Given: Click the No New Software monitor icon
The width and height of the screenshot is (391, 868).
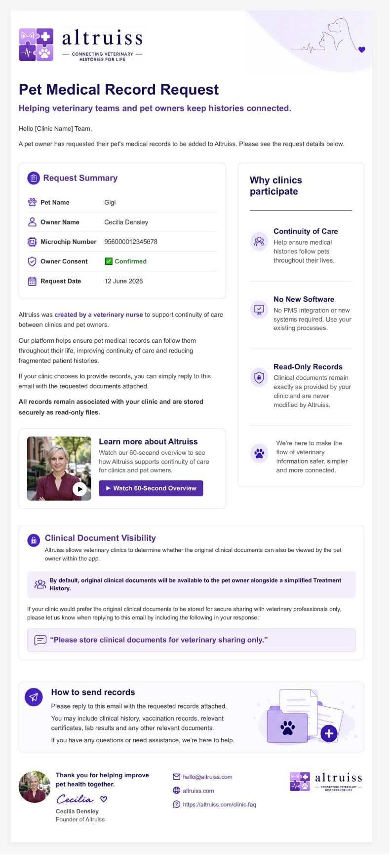Looking at the screenshot, I should point(259,310).
